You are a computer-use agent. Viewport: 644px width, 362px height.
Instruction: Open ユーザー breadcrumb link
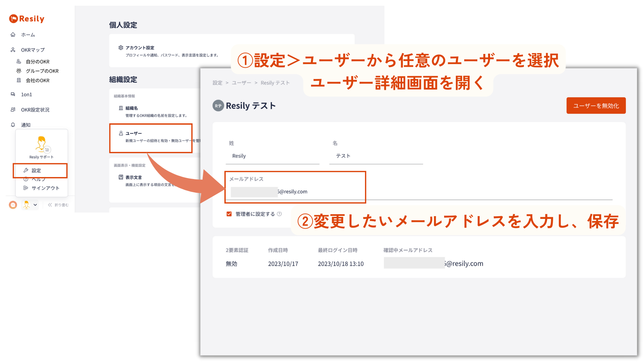click(x=241, y=83)
